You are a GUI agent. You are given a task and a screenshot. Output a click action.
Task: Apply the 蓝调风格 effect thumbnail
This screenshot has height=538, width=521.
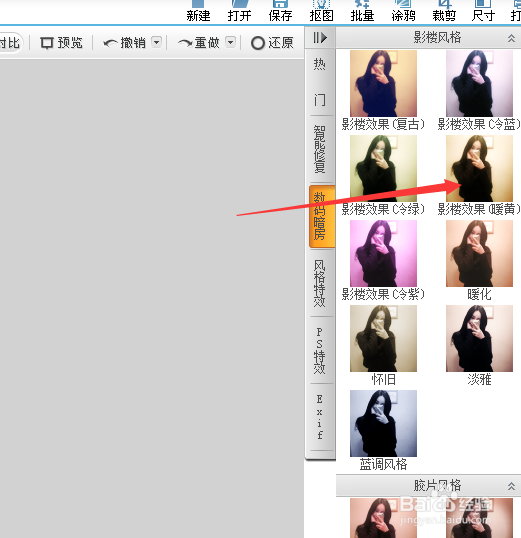(x=383, y=423)
